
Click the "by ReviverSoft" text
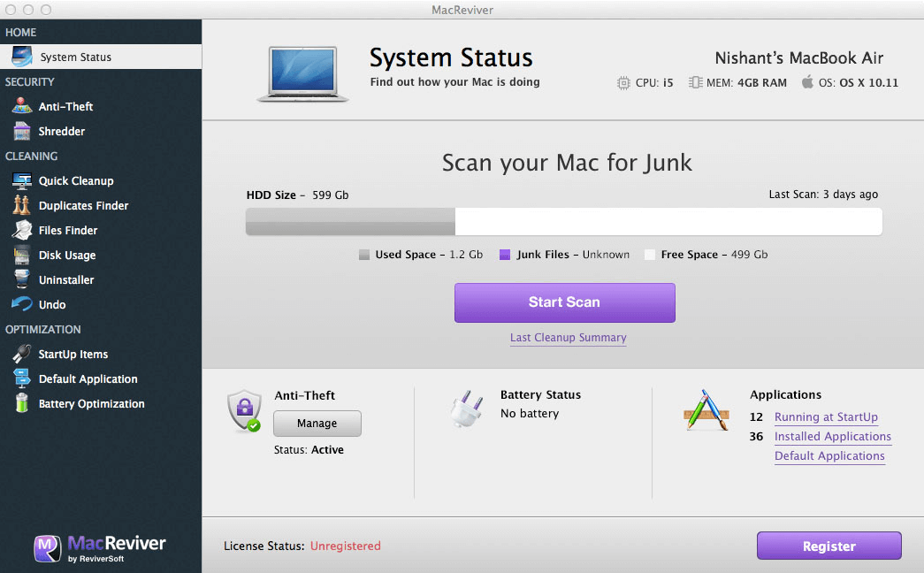click(96, 559)
